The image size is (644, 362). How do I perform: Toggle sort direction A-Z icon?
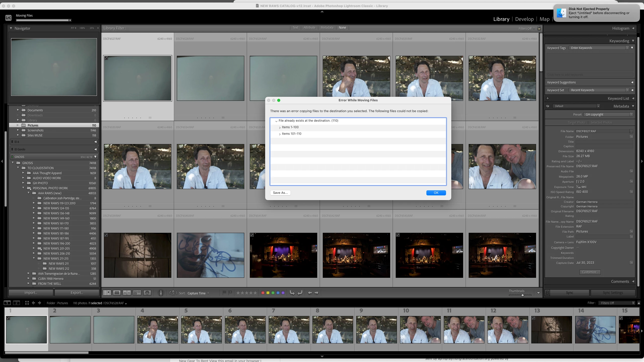point(173,293)
